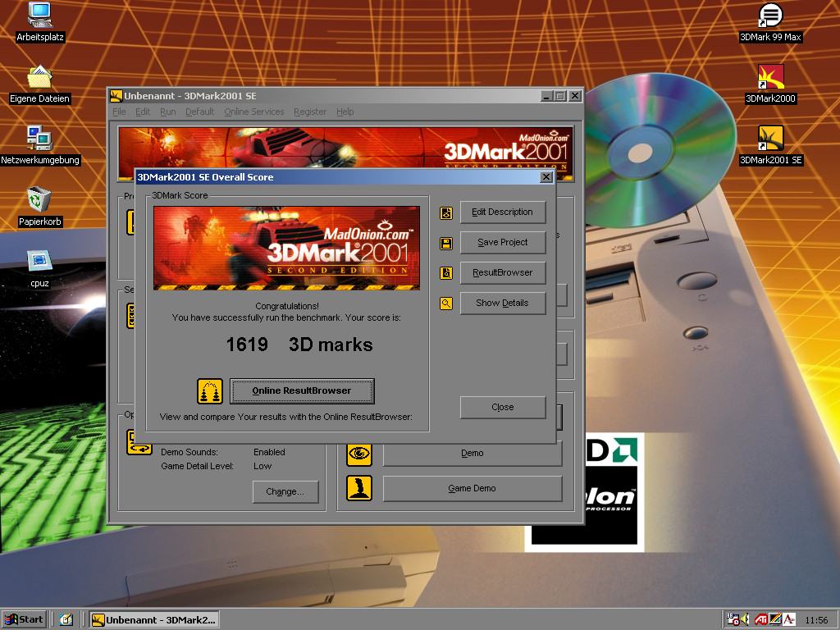Open the Eigene Dateien folder icon

click(39, 84)
